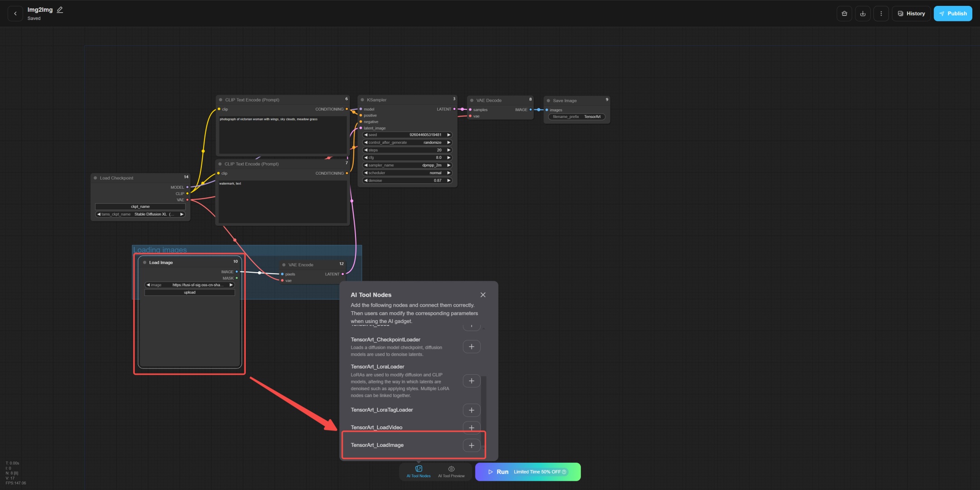
Task: Increase the denoise value with right arrow
Action: (x=449, y=181)
